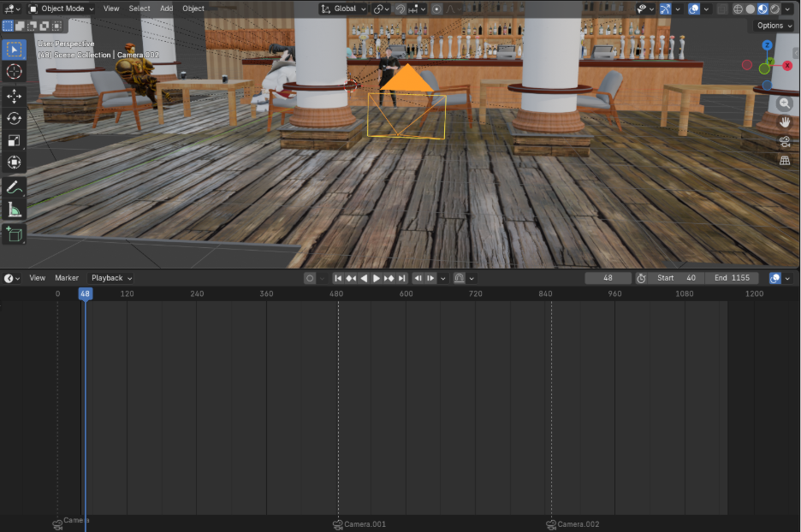The image size is (801, 532).
Task: Select the Cursor tool in the toolbar
Action: point(15,72)
